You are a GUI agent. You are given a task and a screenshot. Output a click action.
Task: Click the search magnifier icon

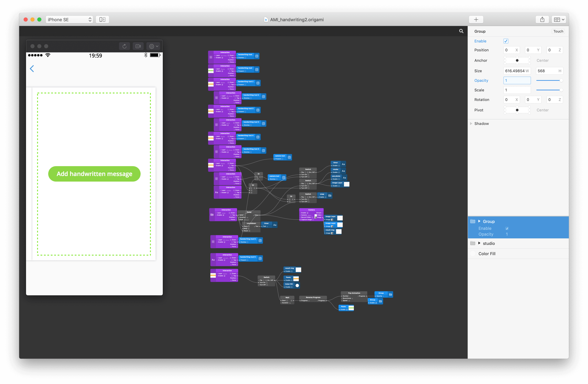pyautogui.click(x=461, y=31)
